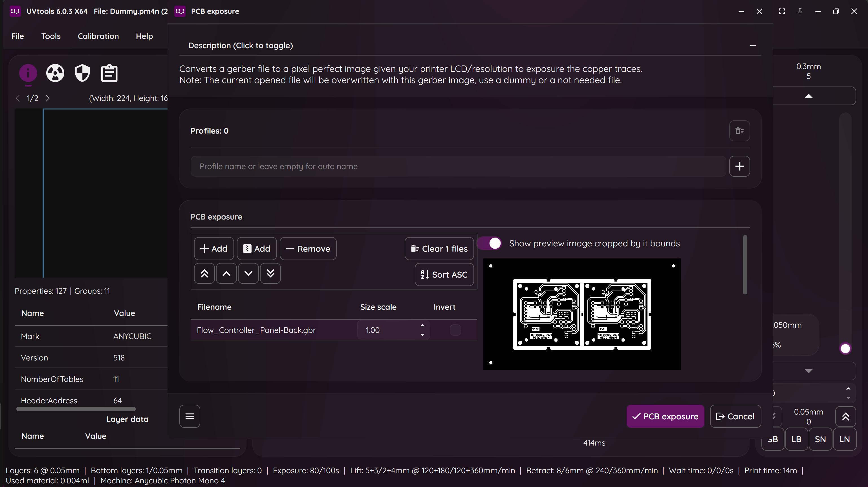868x487 pixels.
Task: Open the hamburger options menu
Action: (x=190, y=416)
